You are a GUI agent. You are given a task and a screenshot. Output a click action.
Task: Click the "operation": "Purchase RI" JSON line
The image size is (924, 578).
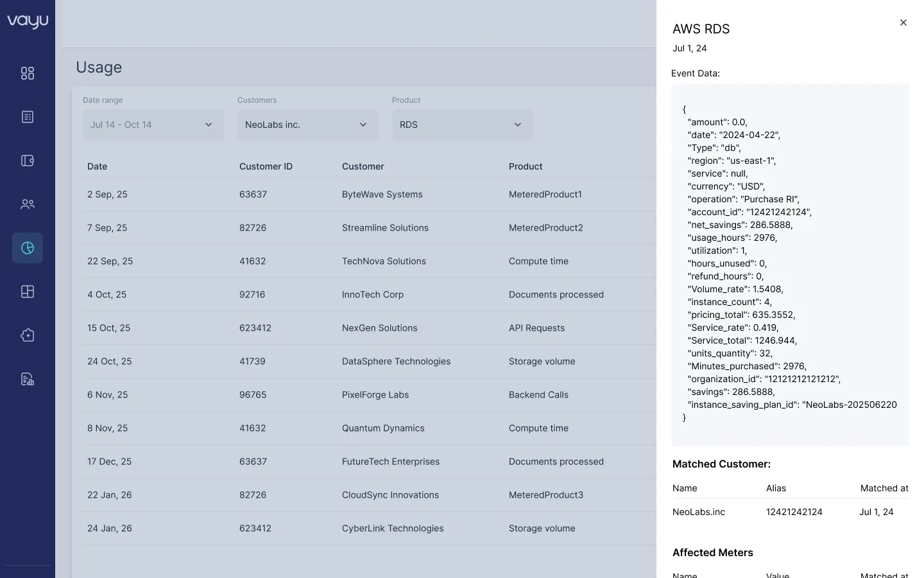pyautogui.click(x=744, y=199)
